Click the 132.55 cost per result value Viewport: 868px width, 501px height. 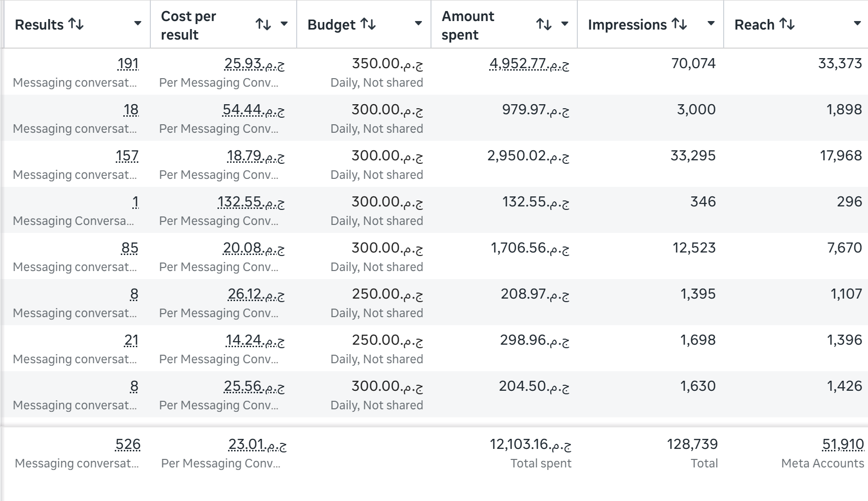[x=251, y=202]
